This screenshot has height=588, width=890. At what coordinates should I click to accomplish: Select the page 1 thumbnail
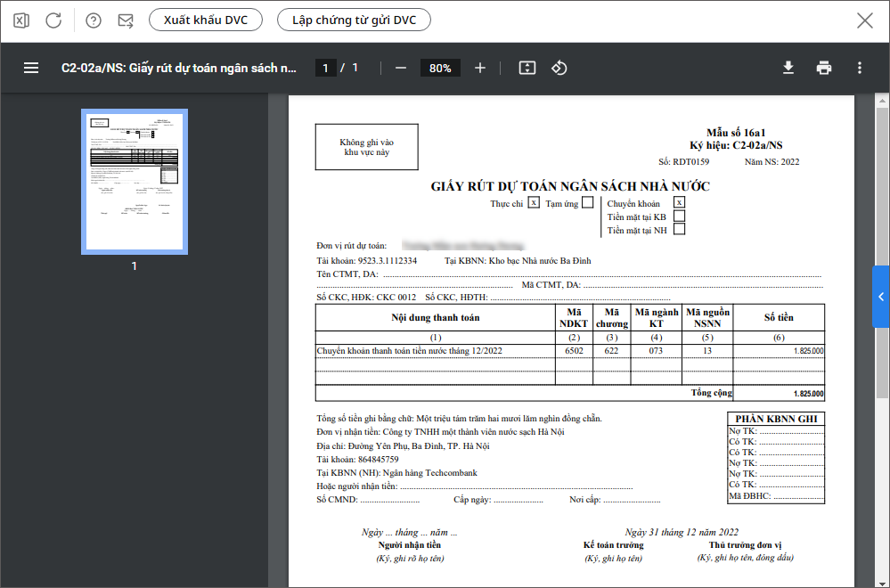(x=135, y=181)
